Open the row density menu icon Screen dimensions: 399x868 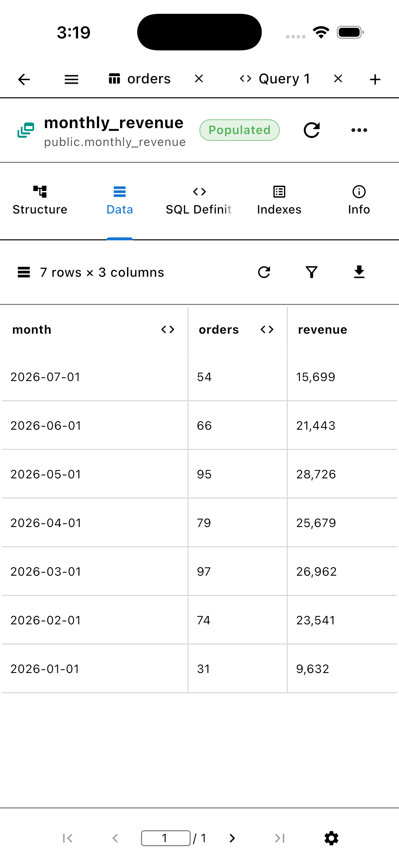coord(24,272)
